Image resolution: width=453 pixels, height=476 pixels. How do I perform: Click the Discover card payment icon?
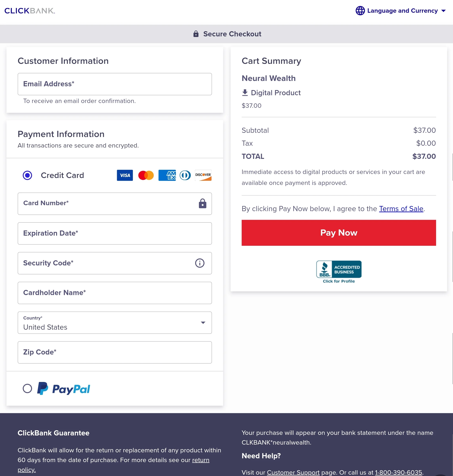[x=203, y=175]
